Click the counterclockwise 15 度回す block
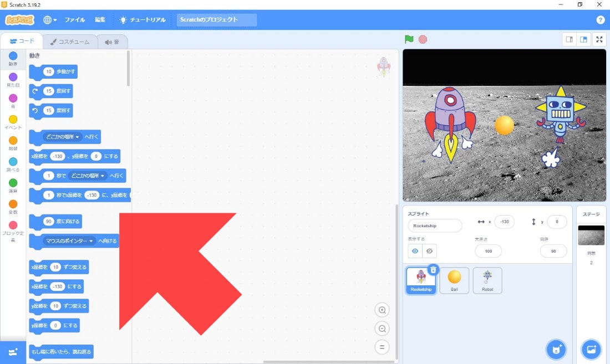610x364 pixels. pos(51,110)
